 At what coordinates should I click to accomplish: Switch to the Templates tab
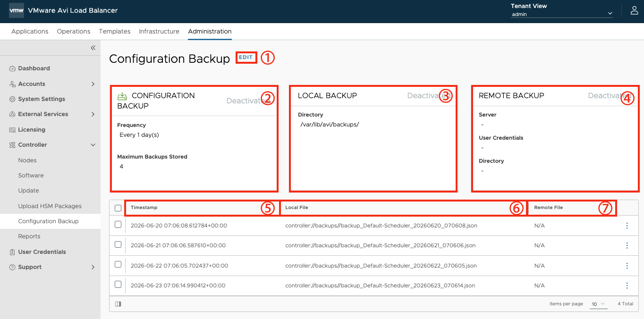(115, 32)
